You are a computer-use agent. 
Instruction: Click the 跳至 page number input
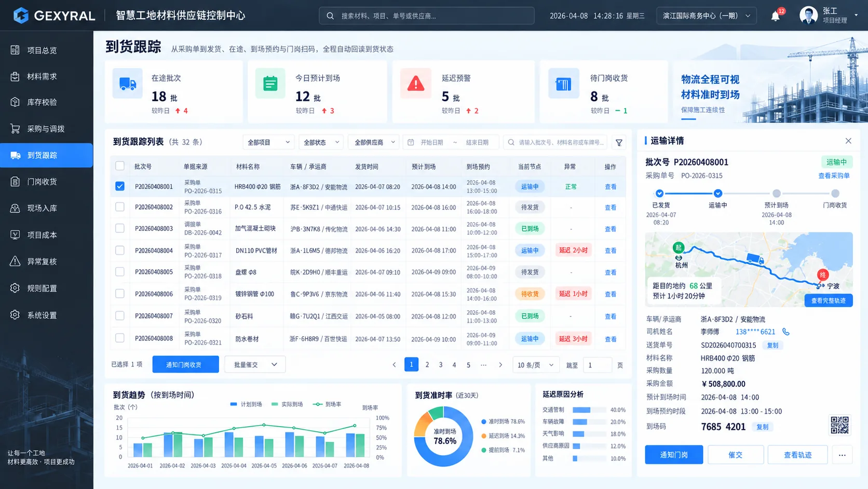tap(597, 365)
